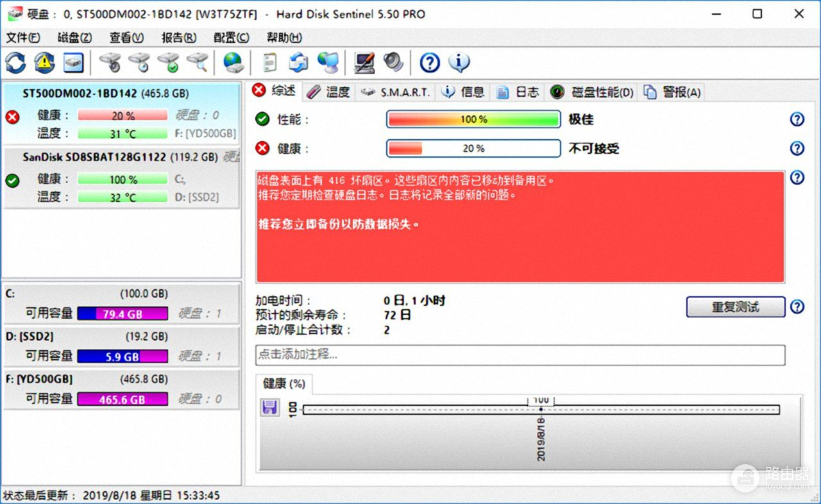The height and width of the screenshot is (504, 821).
Task: Click the D: 5.9 GB capacity bar
Action: 123,357
